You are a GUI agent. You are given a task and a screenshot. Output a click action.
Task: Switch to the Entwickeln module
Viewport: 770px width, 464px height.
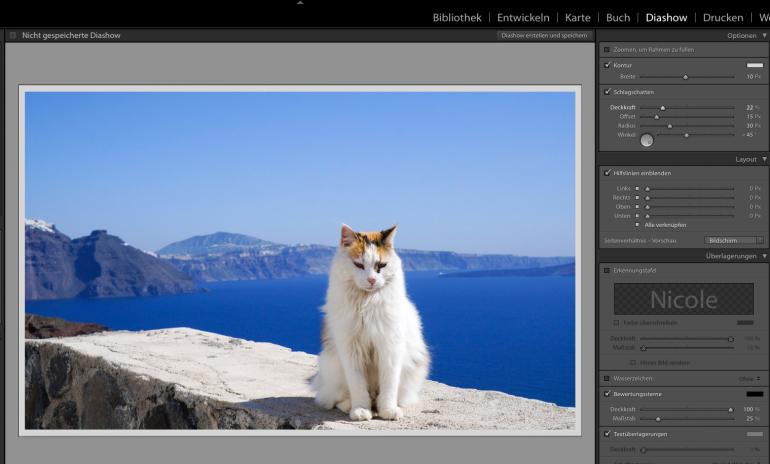coord(523,18)
